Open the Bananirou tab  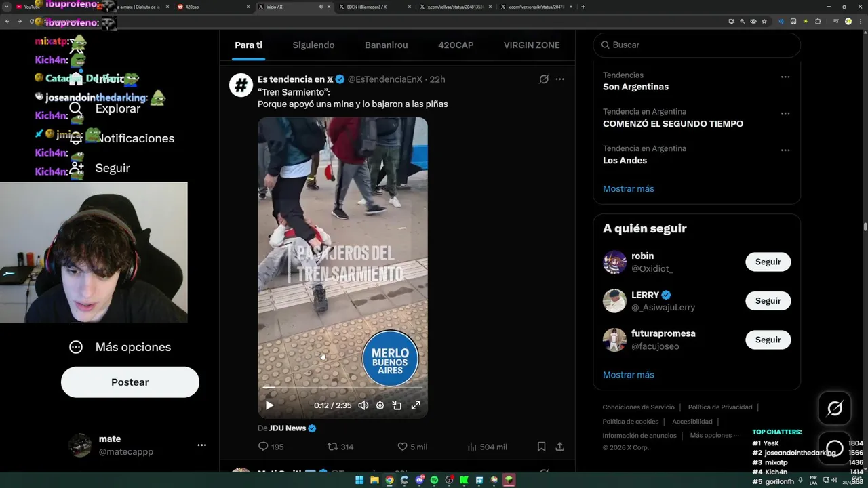pos(387,45)
